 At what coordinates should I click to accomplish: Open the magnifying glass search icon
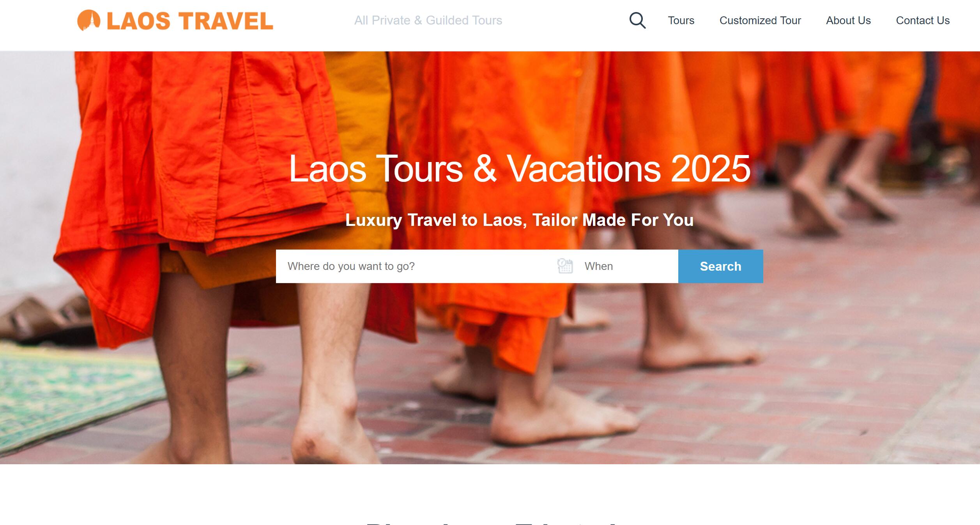click(x=637, y=20)
